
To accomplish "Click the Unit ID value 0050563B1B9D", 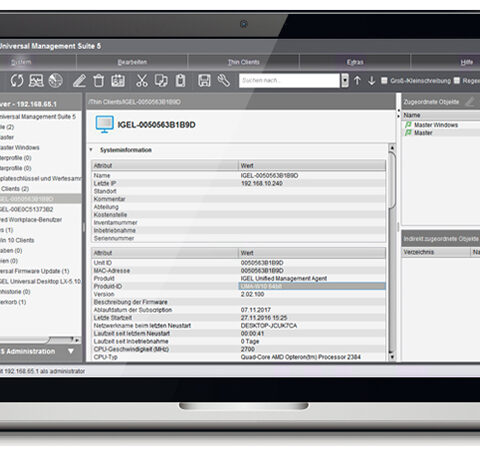I will click(x=262, y=263).
